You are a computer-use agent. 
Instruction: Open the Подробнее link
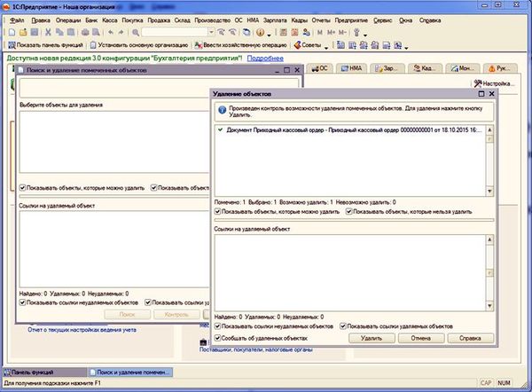(x=265, y=58)
